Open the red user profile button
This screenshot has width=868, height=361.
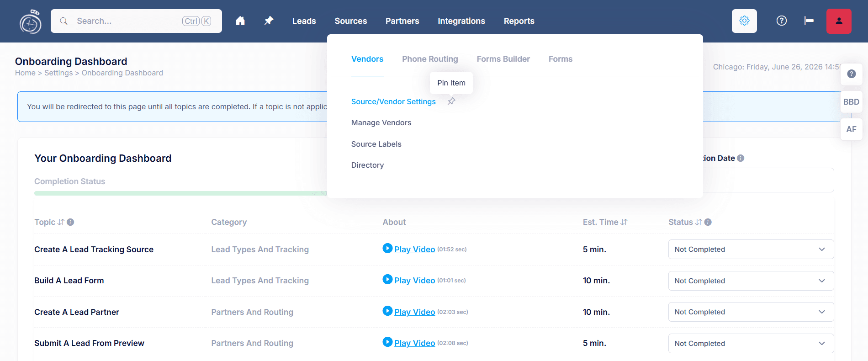[x=839, y=21]
